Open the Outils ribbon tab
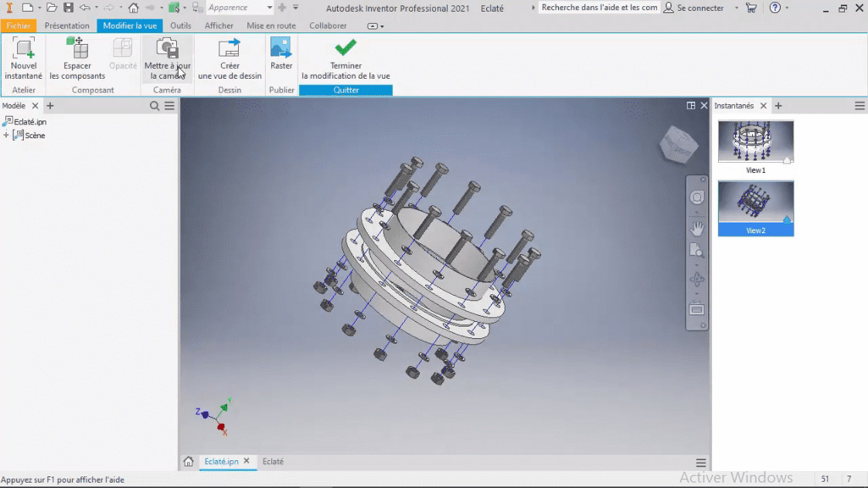 (x=180, y=25)
